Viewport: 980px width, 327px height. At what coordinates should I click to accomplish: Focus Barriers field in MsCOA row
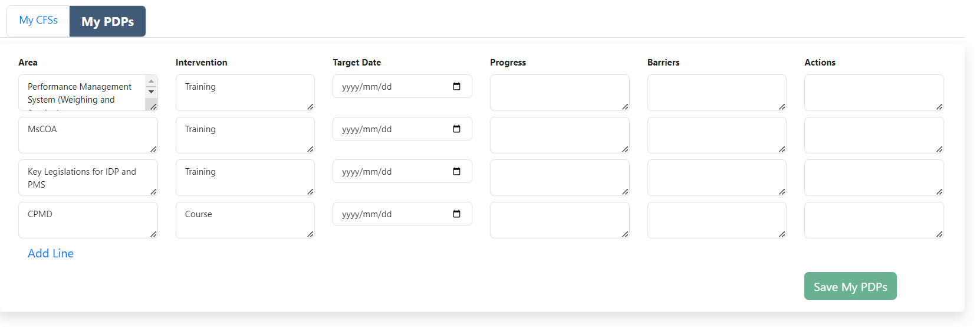click(x=716, y=135)
